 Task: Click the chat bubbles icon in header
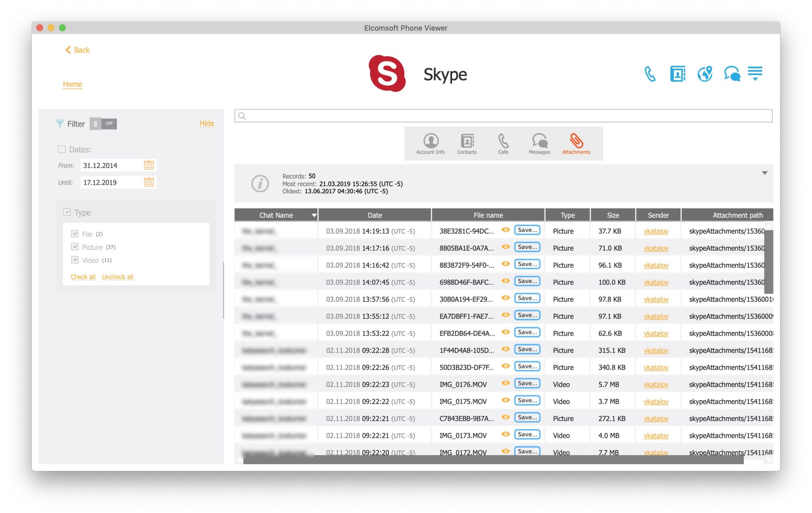point(732,74)
